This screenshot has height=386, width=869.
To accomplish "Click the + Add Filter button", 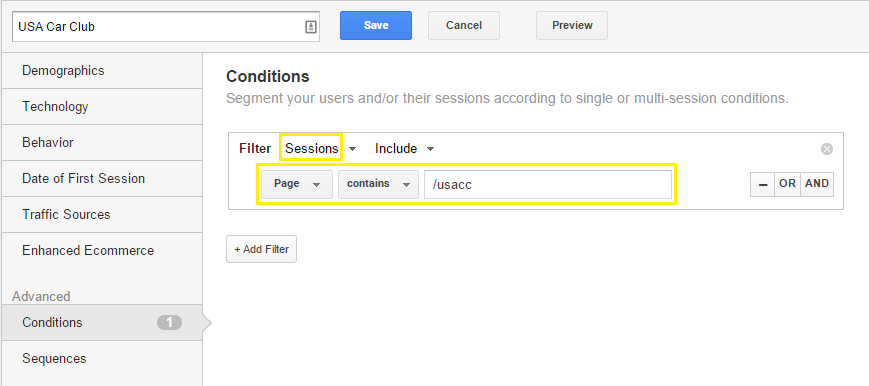I will tap(262, 249).
